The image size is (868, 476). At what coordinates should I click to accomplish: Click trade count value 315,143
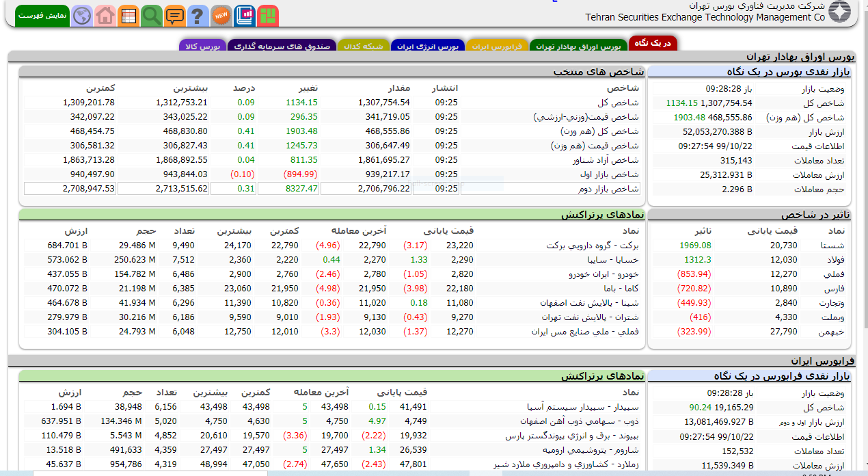[736, 161]
